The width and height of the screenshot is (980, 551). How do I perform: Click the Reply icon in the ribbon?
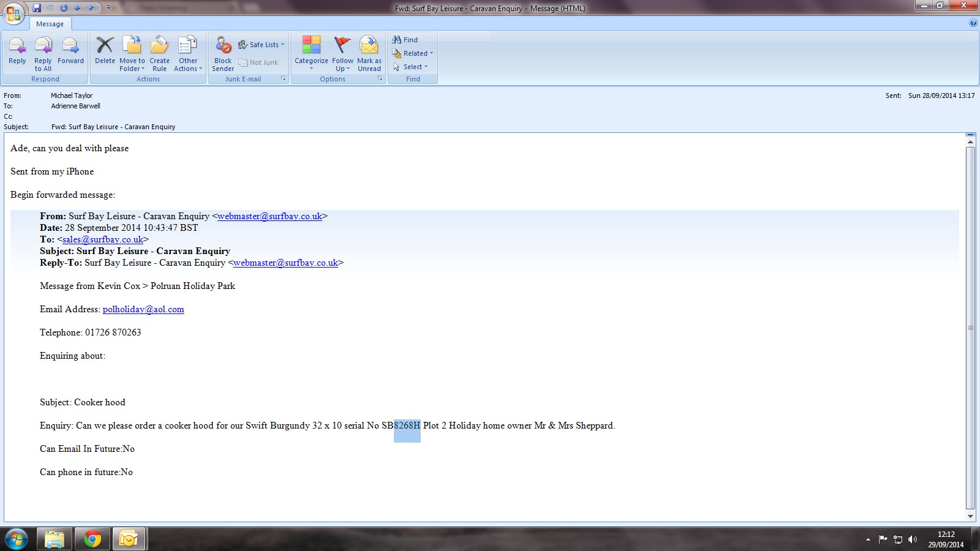pyautogui.click(x=17, y=51)
